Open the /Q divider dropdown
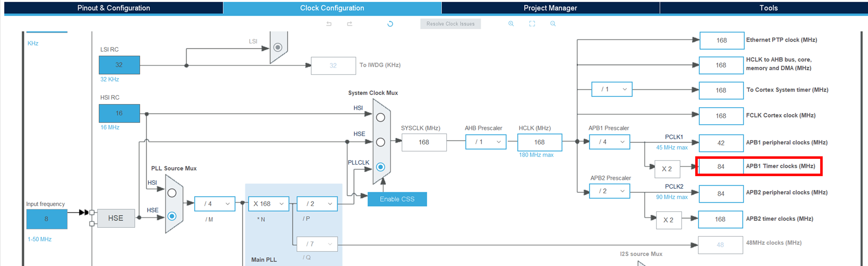The width and height of the screenshot is (868, 266). 317,244
